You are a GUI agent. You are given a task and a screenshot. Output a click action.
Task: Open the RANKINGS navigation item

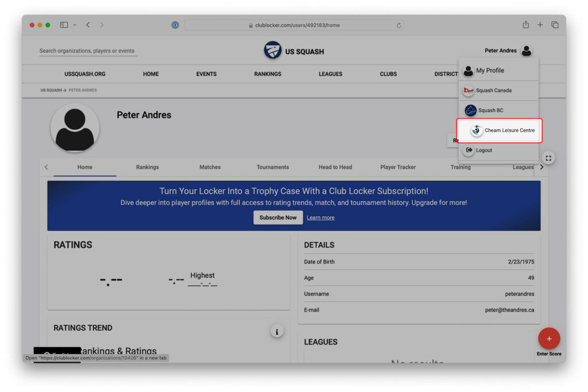(x=268, y=74)
